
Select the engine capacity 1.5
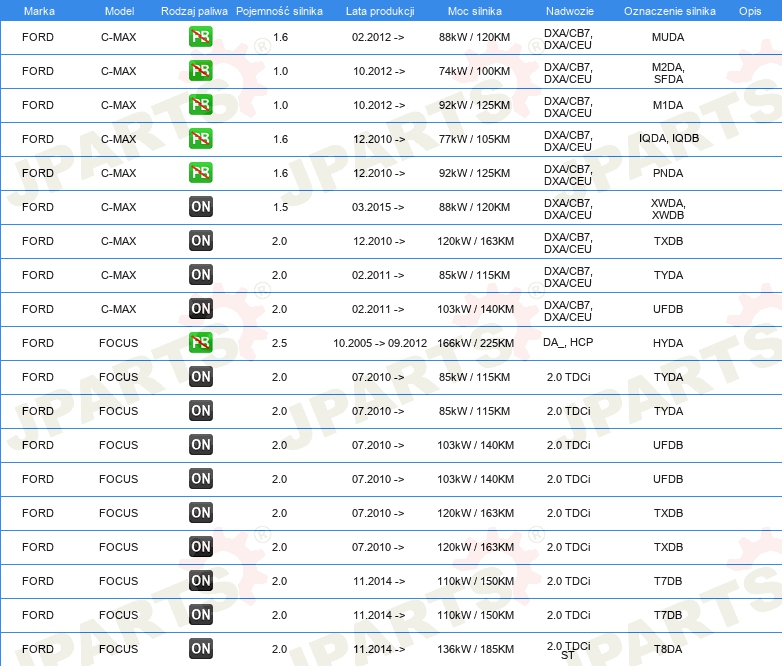pyautogui.click(x=280, y=207)
